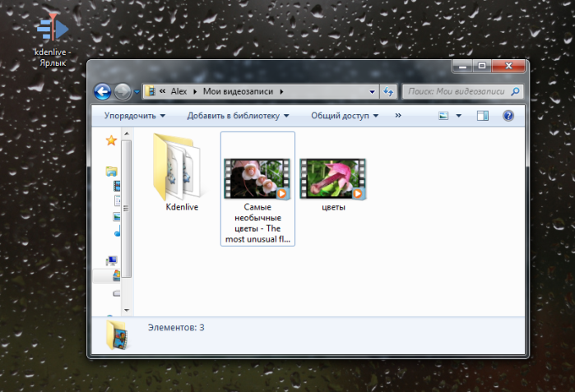
Task: Select the grey disk drive icon in navigation pane
Action: click(116, 293)
